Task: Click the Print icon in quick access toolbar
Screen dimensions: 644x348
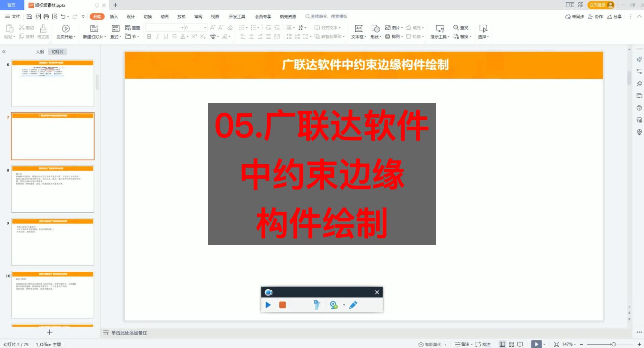Action: [x=46, y=16]
